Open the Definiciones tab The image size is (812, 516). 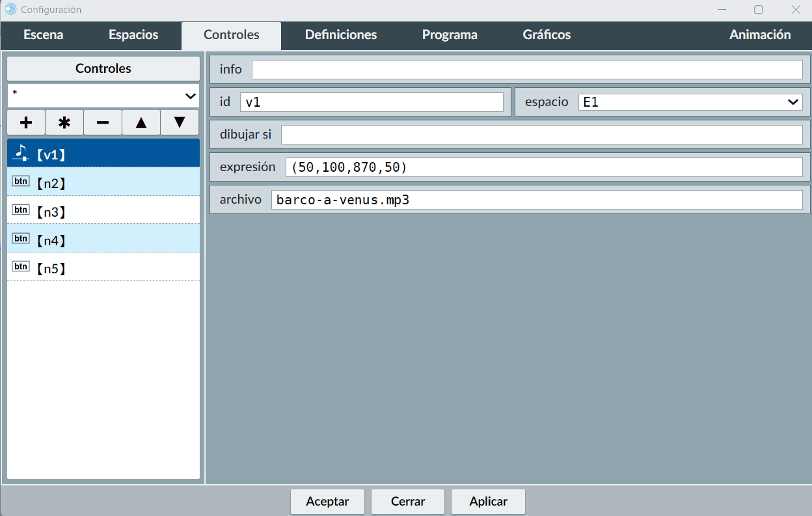[x=341, y=35]
